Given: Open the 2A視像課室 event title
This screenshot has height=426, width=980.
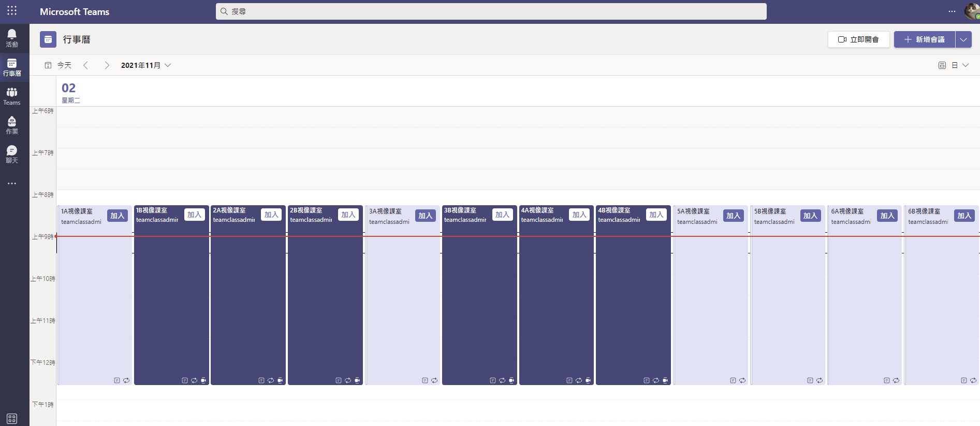Looking at the screenshot, I should (229, 210).
